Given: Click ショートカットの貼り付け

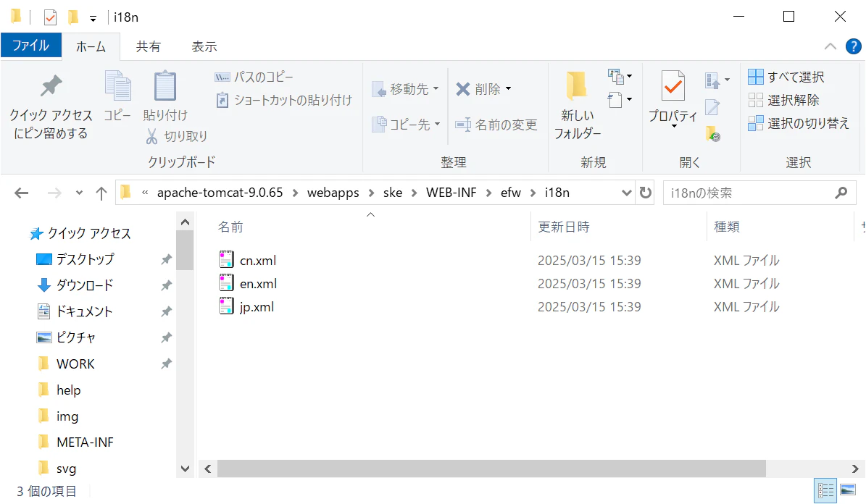Looking at the screenshot, I should tap(284, 100).
